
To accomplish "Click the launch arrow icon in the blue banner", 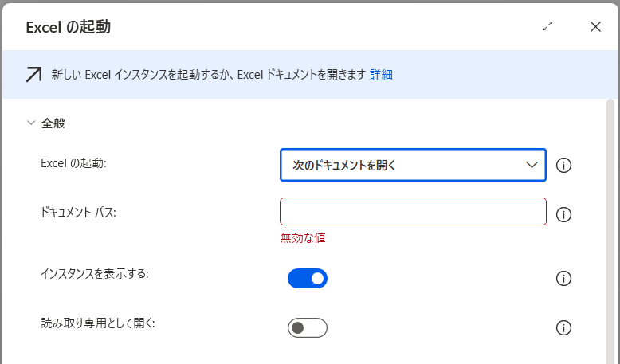I will 34,75.
